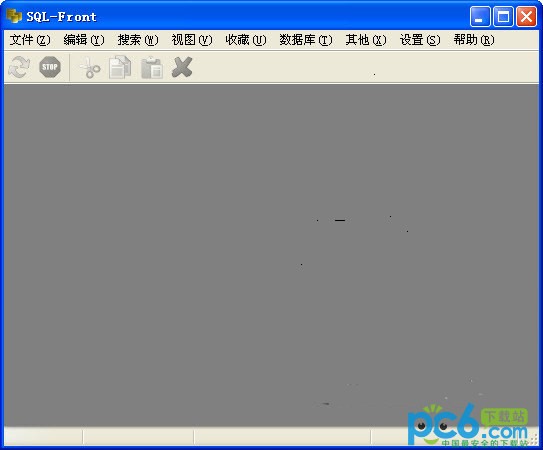This screenshot has width=543, height=450.
Task: Open the 帮助(R) menu
Action: (474, 40)
